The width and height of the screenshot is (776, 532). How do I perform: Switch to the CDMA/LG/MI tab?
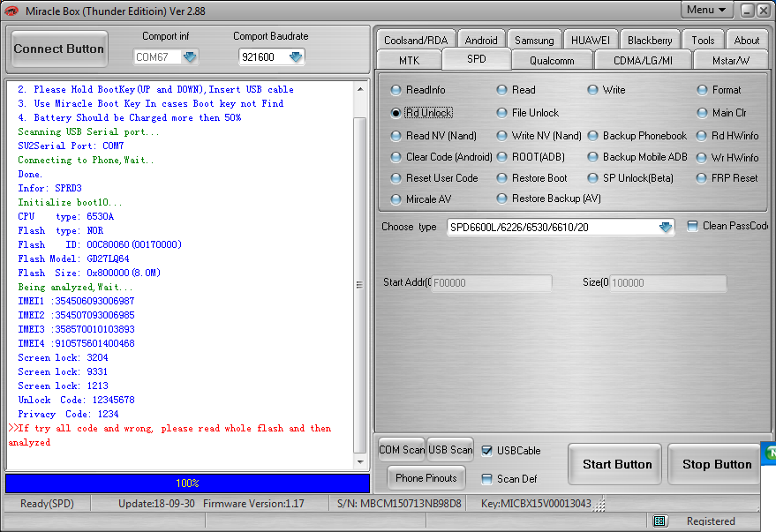coord(643,60)
